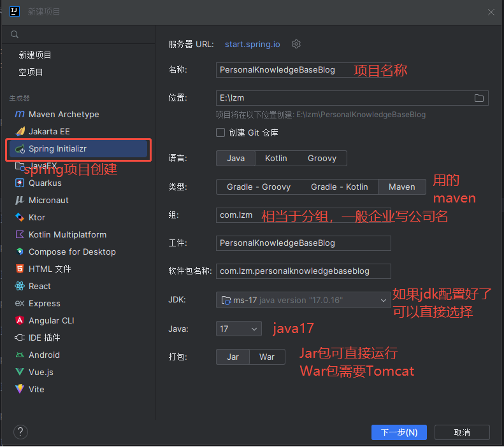The height and width of the screenshot is (447, 504).
Task: Select 空项目 in the left list
Action: [x=31, y=72]
